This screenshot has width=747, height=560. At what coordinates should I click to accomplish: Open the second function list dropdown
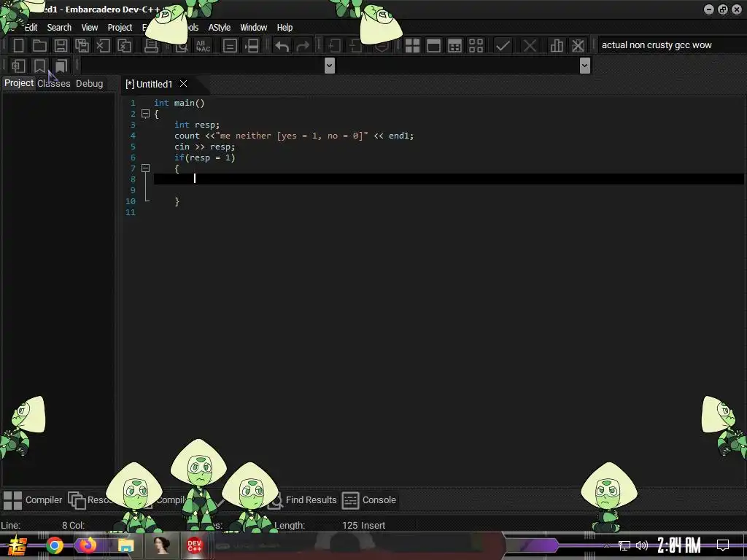point(585,66)
